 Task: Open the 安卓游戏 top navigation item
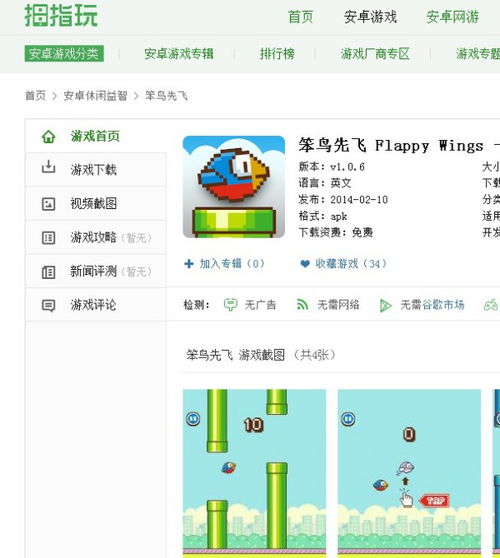pyautogui.click(x=370, y=17)
